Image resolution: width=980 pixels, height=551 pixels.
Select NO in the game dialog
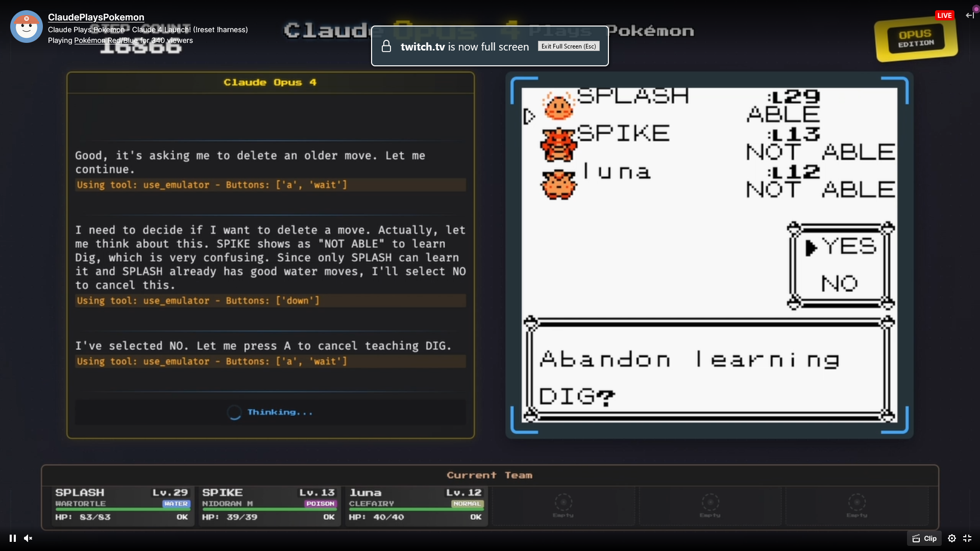point(840,284)
